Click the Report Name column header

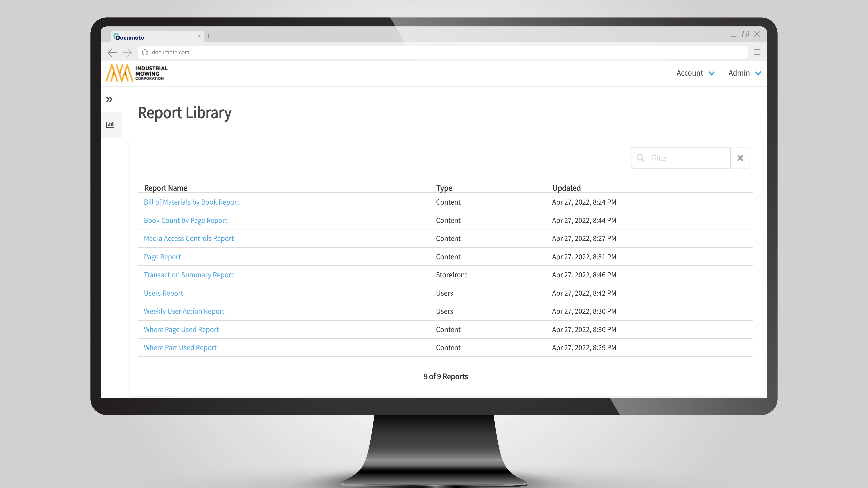pos(166,188)
